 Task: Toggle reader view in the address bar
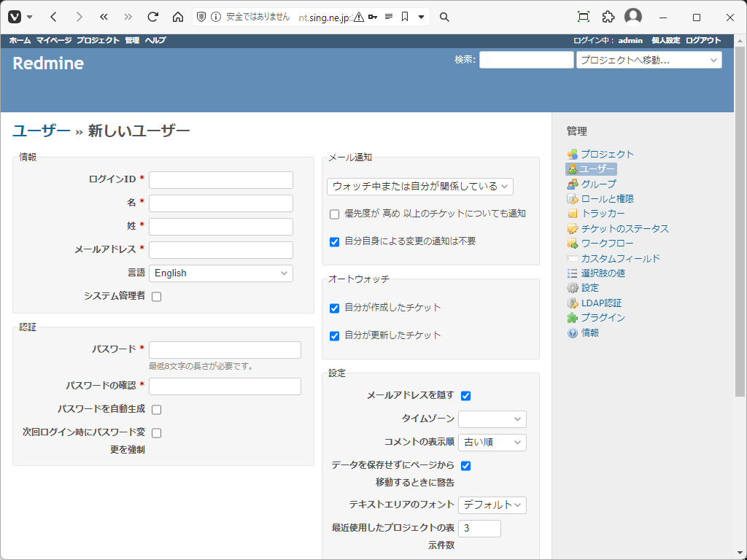389,17
